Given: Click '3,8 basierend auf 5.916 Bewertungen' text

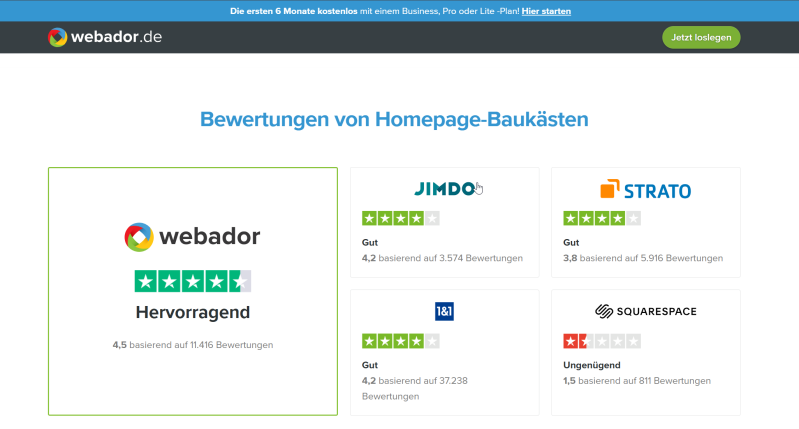Looking at the screenshot, I should pyautogui.click(x=643, y=258).
